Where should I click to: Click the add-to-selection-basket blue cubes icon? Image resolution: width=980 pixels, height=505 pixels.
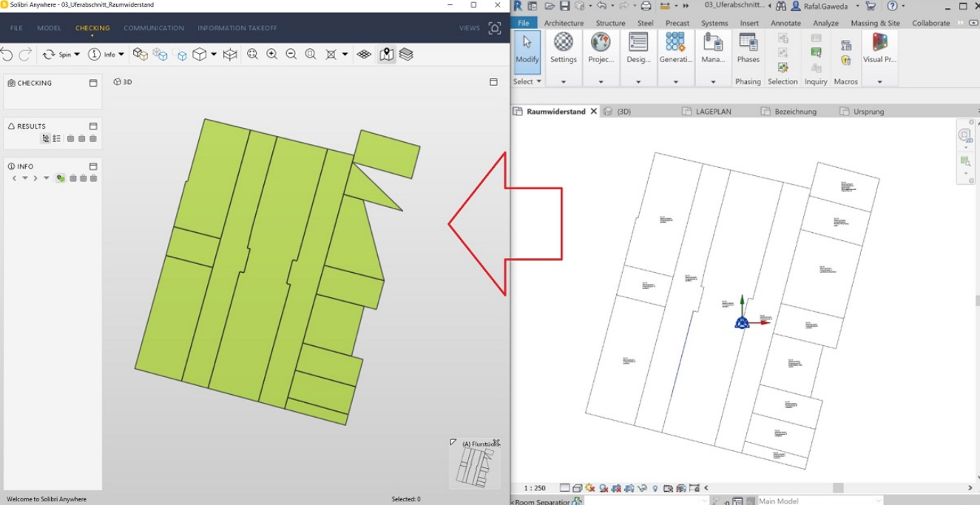(x=160, y=54)
